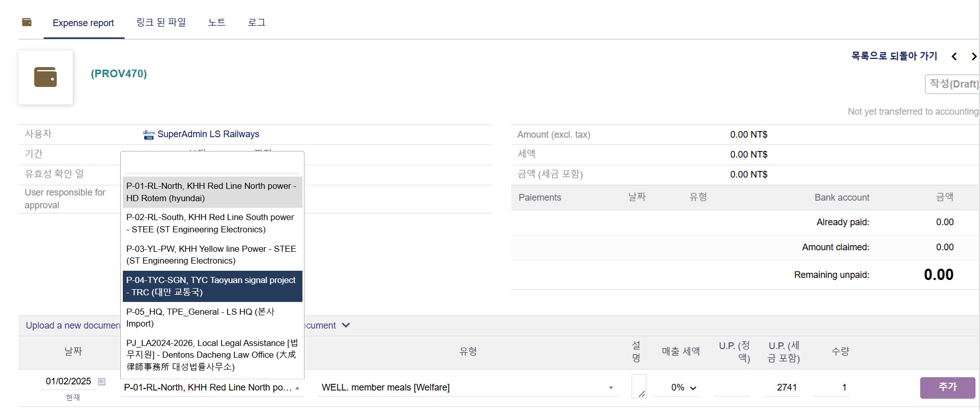Click the wallet icon beside Expense report tab
980x412 pixels.
pyautogui.click(x=27, y=22)
